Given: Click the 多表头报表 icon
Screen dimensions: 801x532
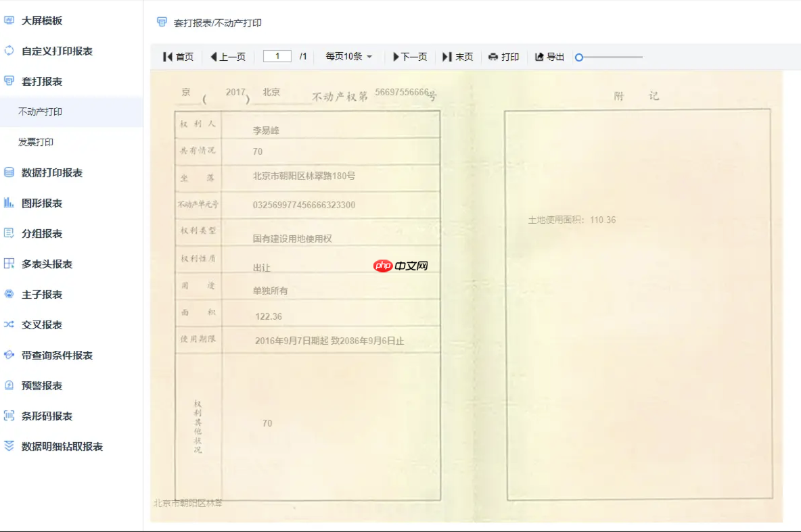Looking at the screenshot, I should 9,264.
